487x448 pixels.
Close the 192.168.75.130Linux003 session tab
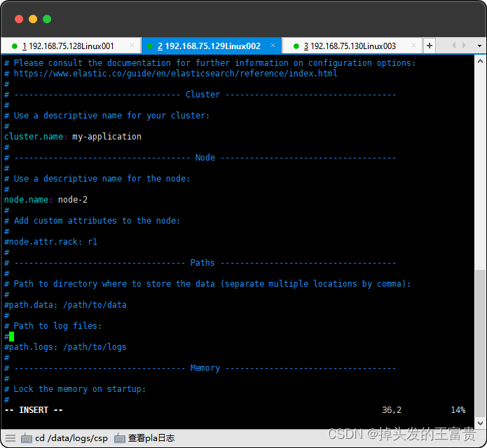click(413, 46)
